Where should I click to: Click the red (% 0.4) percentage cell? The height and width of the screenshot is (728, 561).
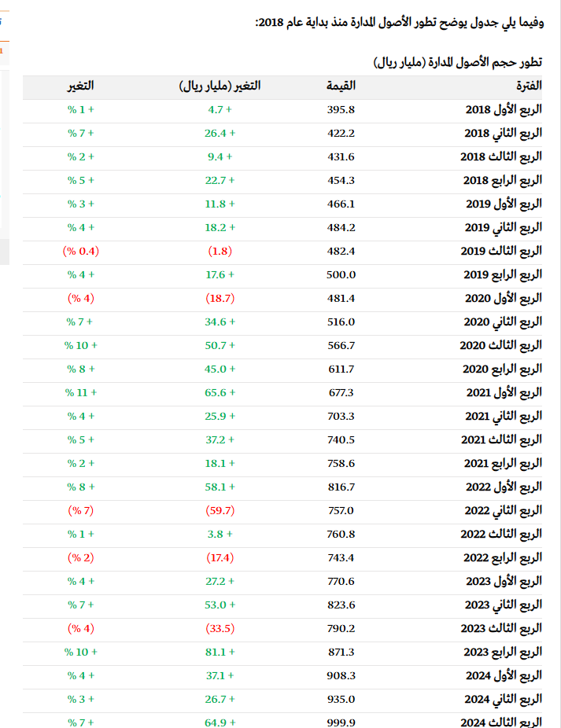click(x=81, y=251)
